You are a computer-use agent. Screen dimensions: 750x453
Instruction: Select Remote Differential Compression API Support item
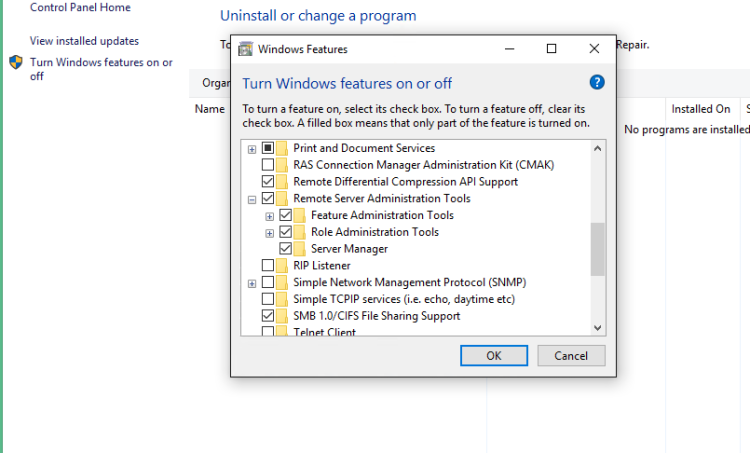[405, 182]
